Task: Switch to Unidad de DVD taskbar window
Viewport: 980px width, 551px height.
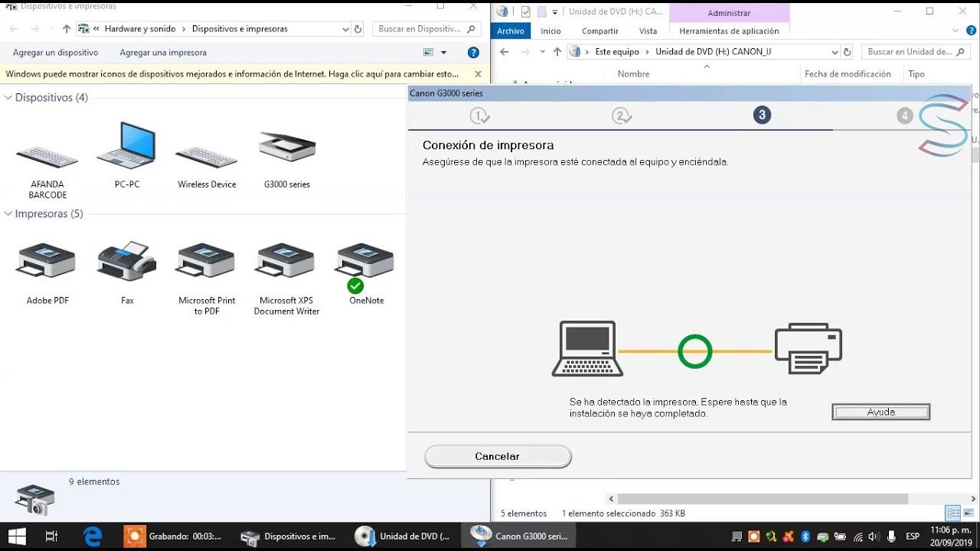Action: click(x=404, y=536)
